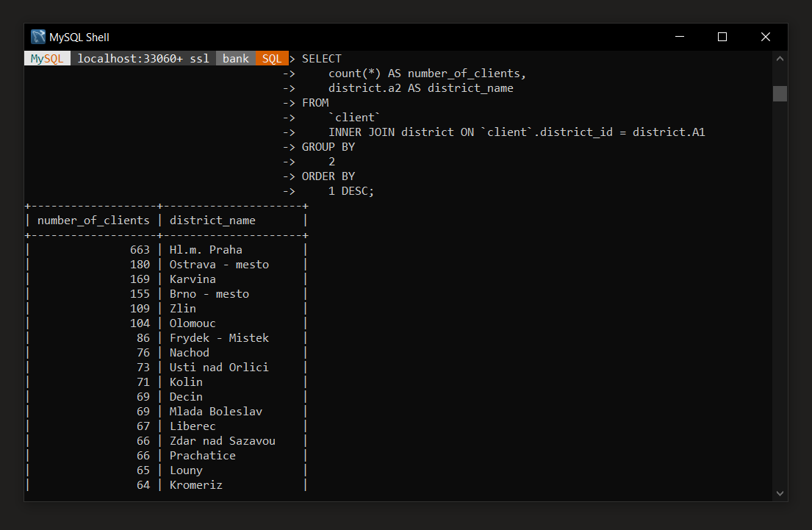Click the 663 count value in results
The height and width of the screenshot is (530, 812).
point(140,249)
